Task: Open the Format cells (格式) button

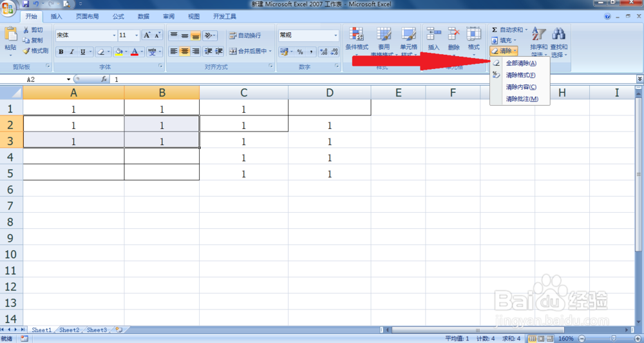Action: (473, 41)
